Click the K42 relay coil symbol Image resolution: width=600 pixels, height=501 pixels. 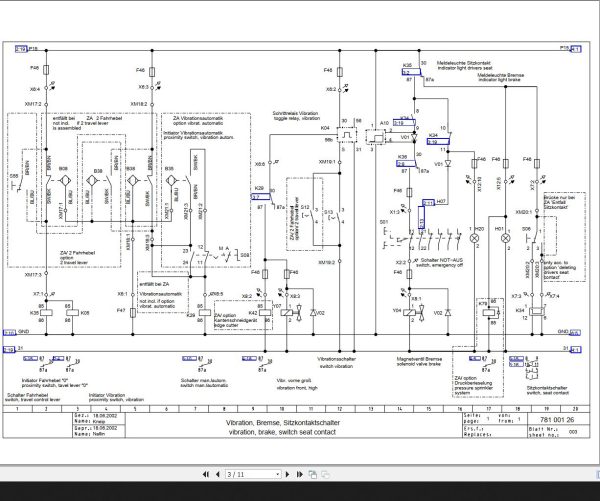pyautogui.click(x=265, y=313)
